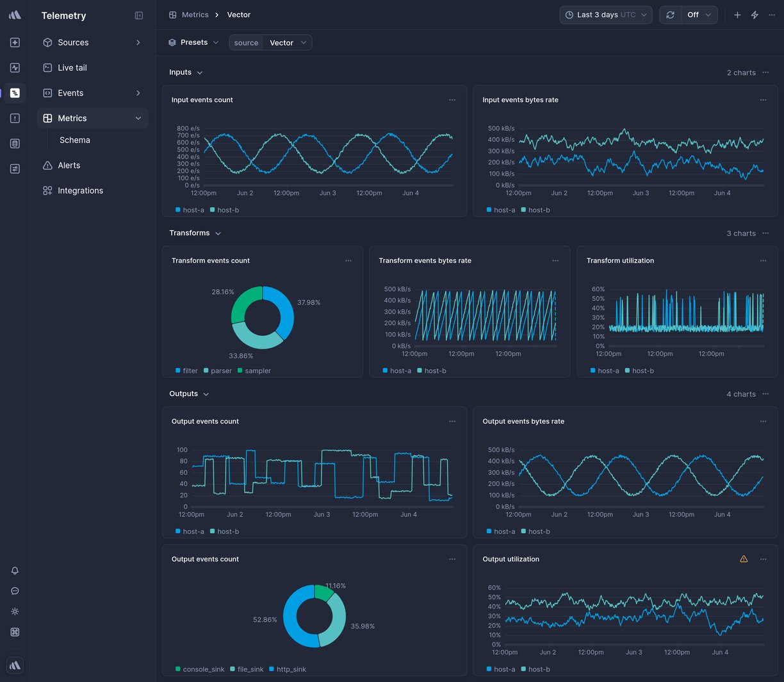Open the Last 3 days time range dropdown
The height and width of the screenshot is (682, 784).
click(x=606, y=15)
